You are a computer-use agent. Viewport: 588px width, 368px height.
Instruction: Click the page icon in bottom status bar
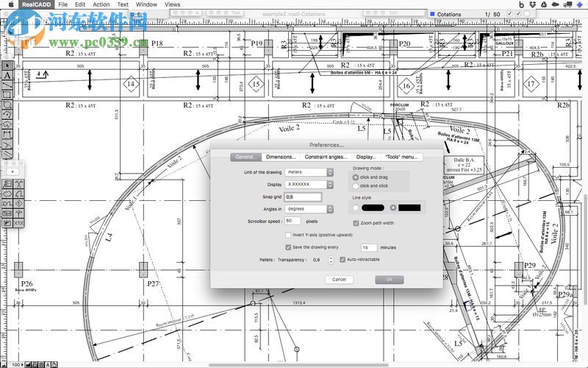[x=54, y=364]
